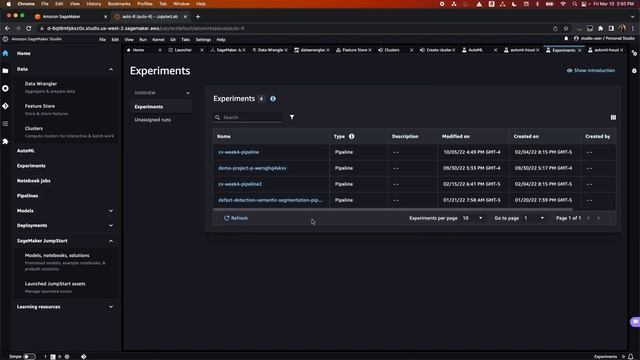Screen dimensions: 640x360
Task: Open the defect-detection-semantic-segmentation experiment link
Action: pos(270,200)
